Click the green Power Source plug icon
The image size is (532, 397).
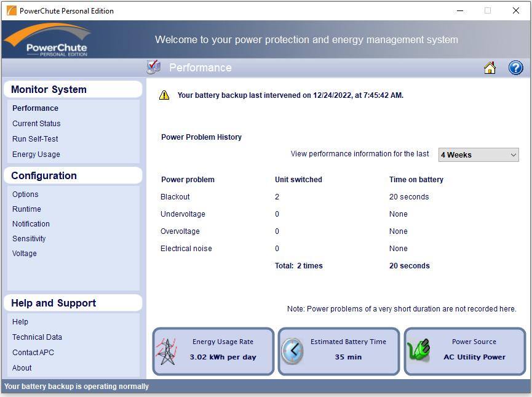419,350
